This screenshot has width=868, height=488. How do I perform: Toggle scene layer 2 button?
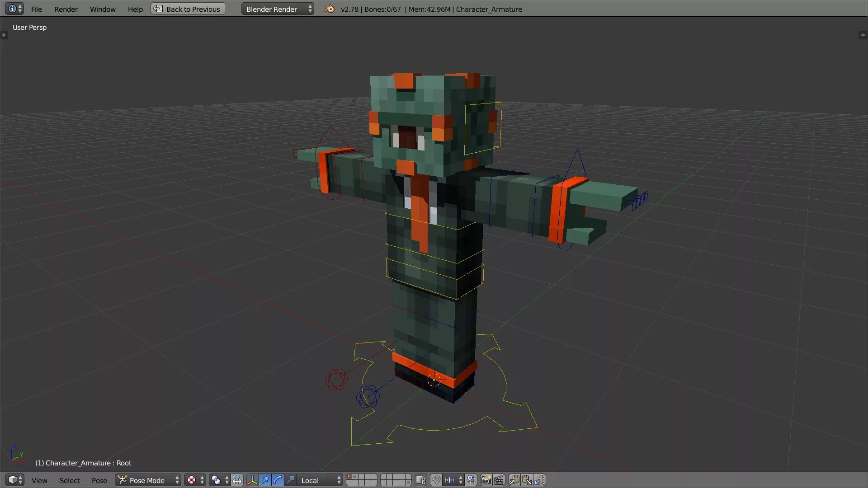coord(355,477)
